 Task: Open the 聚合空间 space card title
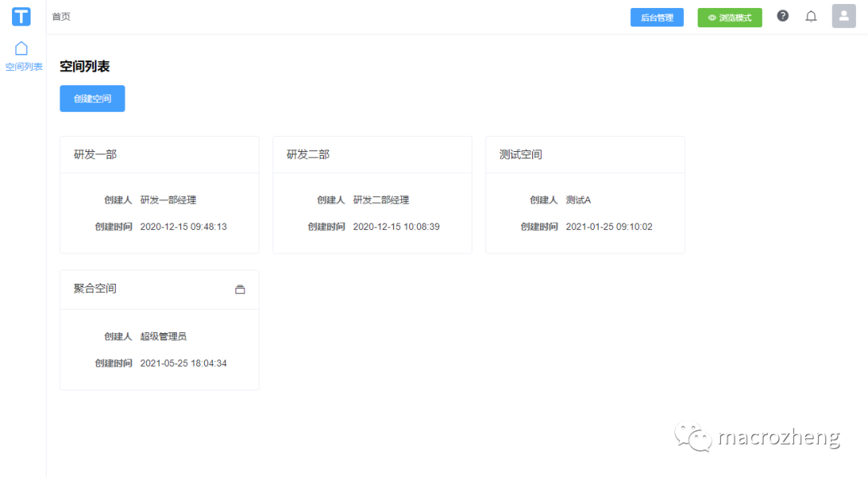pos(95,289)
